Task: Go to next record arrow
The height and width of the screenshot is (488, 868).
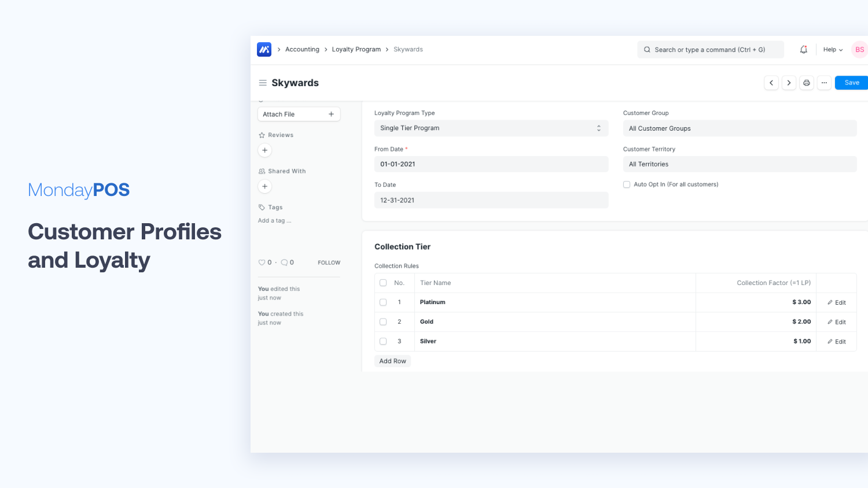Action: pyautogui.click(x=789, y=83)
